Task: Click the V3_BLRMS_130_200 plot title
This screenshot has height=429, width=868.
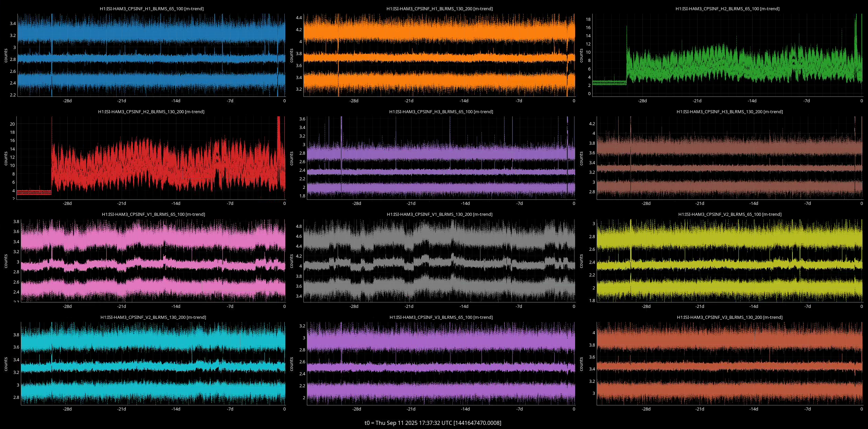Action: [729, 317]
